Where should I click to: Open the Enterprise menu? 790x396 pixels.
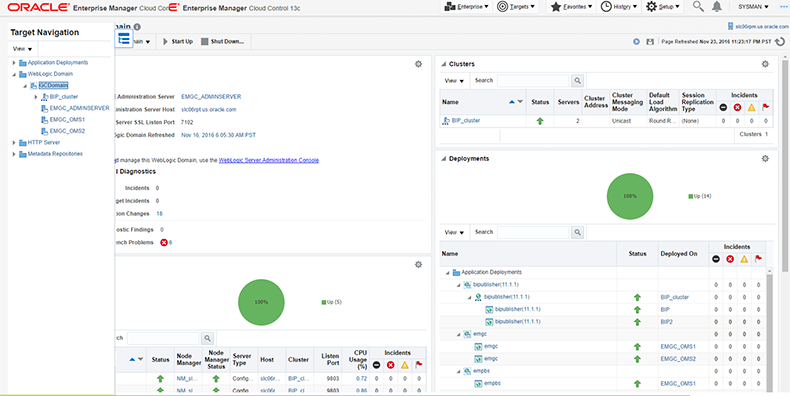(467, 7)
